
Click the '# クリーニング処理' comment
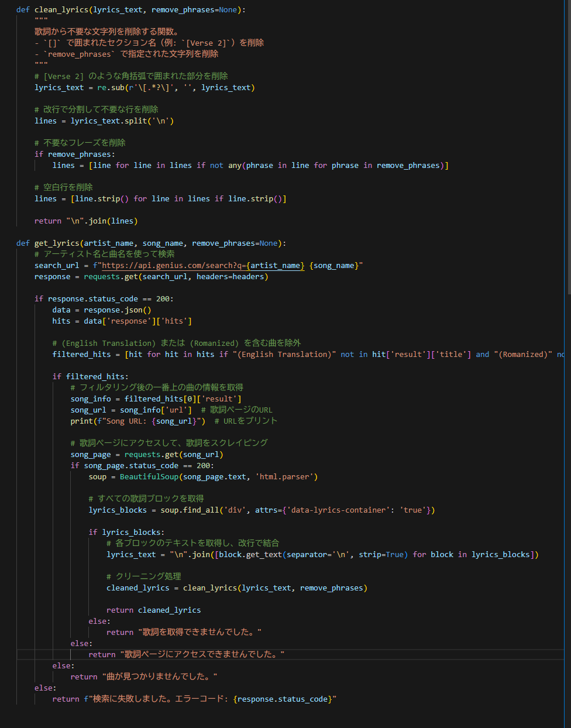pyautogui.click(x=143, y=576)
